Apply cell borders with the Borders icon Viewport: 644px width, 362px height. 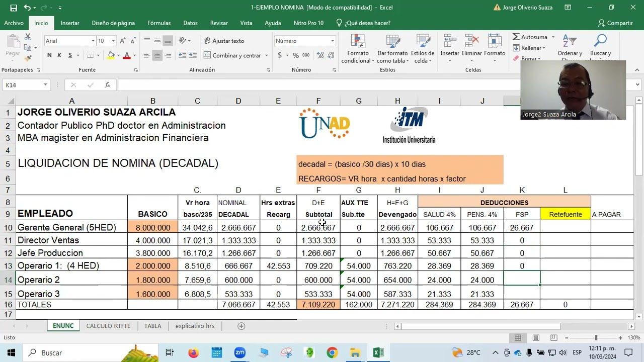[x=90, y=55]
